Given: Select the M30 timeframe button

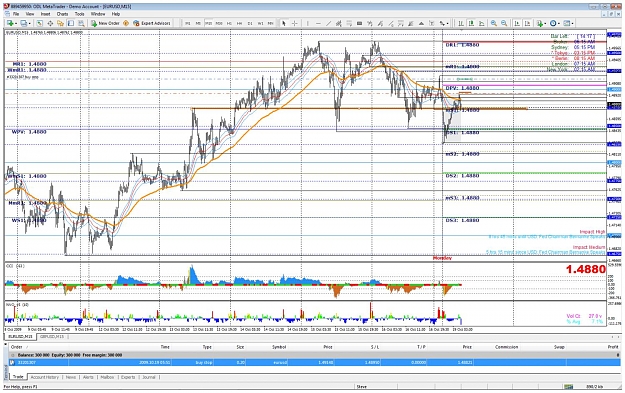Looking at the screenshot, I should [219, 23].
